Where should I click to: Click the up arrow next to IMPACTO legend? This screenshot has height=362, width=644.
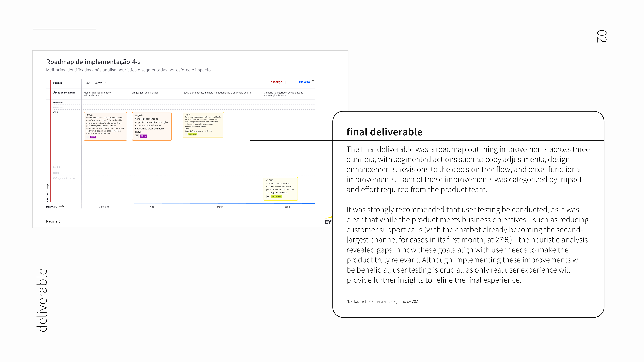click(x=313, y=82)
